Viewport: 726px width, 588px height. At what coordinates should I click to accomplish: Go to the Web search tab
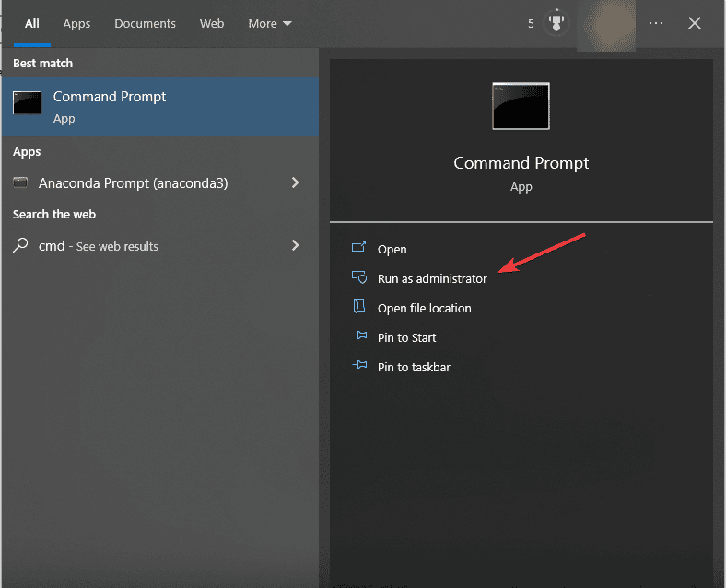coord(212,23)
